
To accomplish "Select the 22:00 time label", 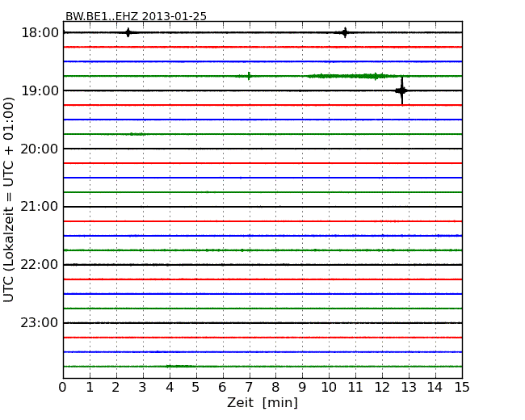I will click(x=40, y=265).
